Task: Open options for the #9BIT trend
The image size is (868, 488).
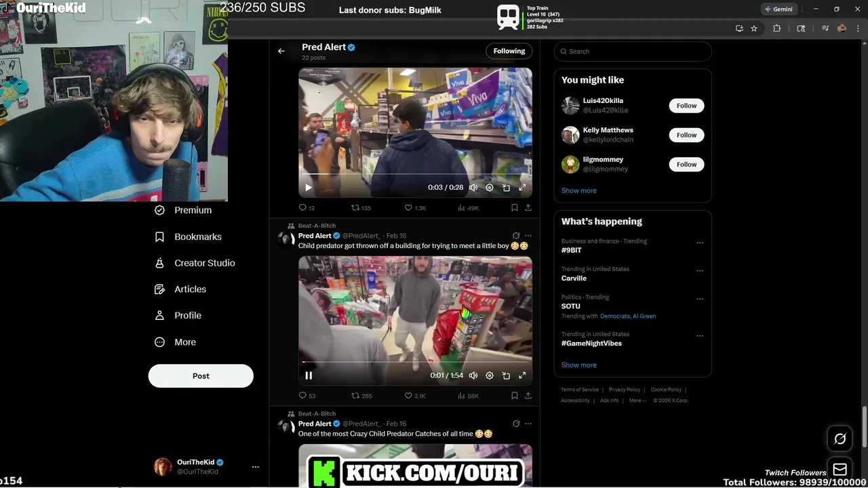Action: coord(700,243)
